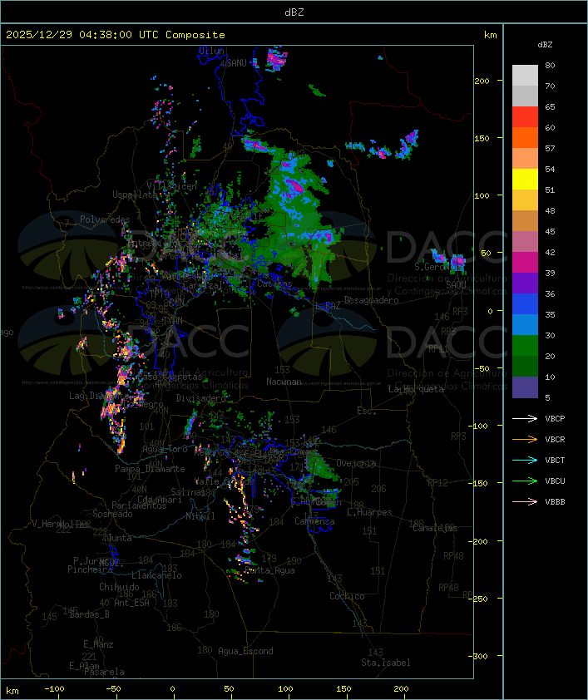
Task: Click the 'VBCR' legend label
Action: click(555, 439)
